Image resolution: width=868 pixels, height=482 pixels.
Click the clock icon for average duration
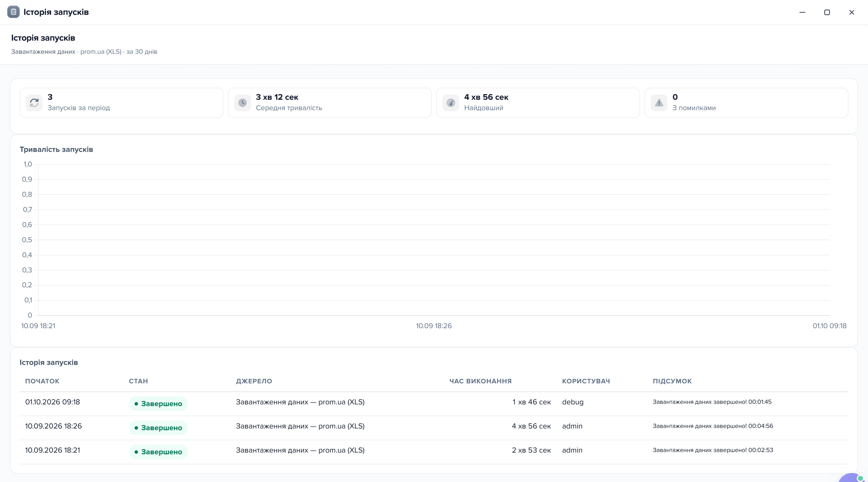point(242,103)
